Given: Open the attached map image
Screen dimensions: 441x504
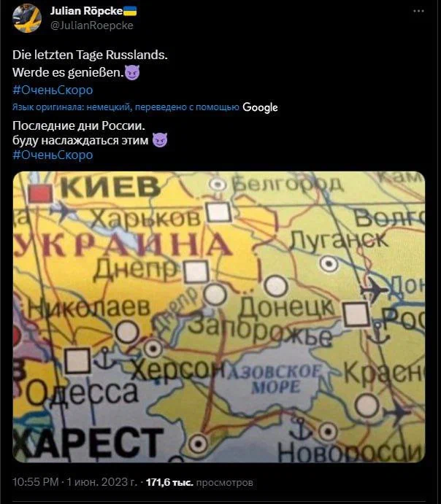Looking at the screenshot, I should point(219,317).
